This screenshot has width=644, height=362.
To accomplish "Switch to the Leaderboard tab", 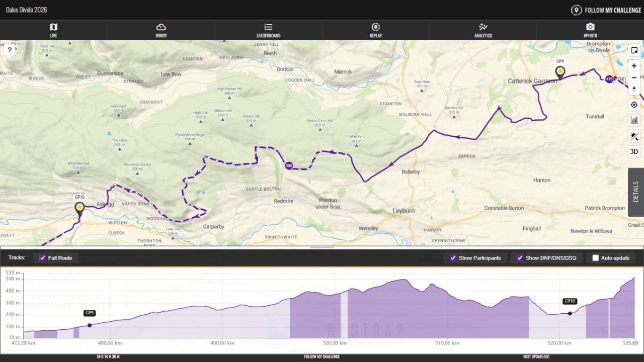I will pos(268,30).
